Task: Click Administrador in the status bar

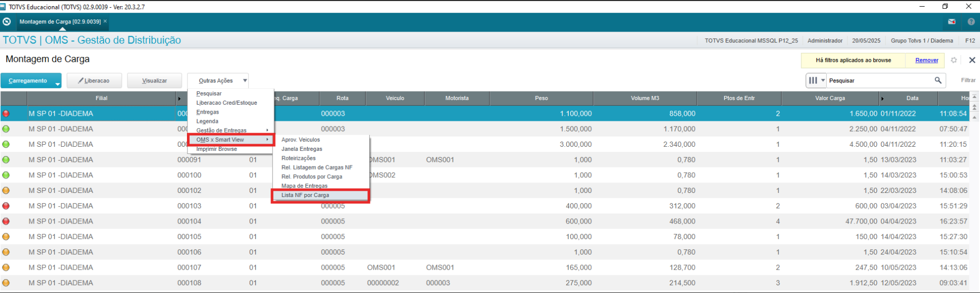Action: tap(825, 40)
